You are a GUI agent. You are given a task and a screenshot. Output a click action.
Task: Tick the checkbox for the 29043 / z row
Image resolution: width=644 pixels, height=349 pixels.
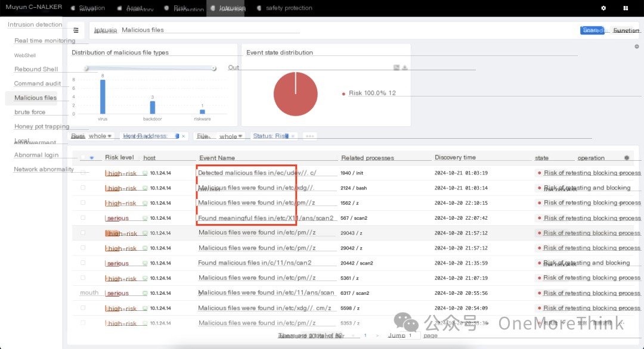(x=83, y=232)
